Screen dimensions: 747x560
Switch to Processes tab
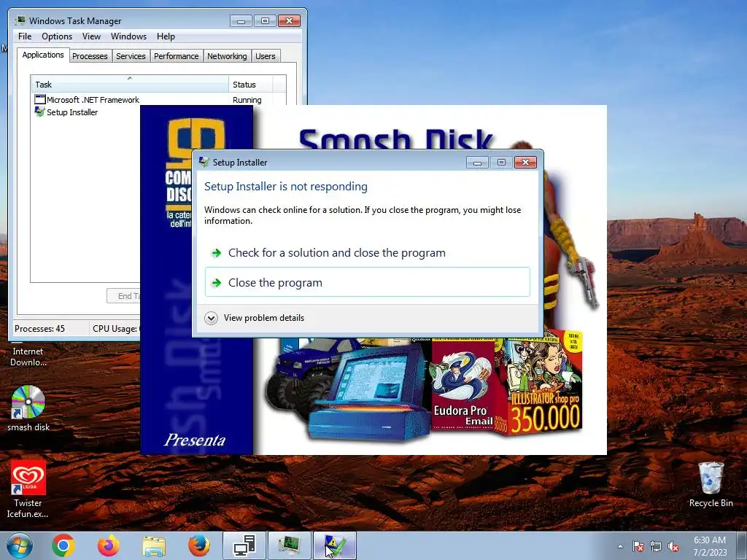point(90,56)
